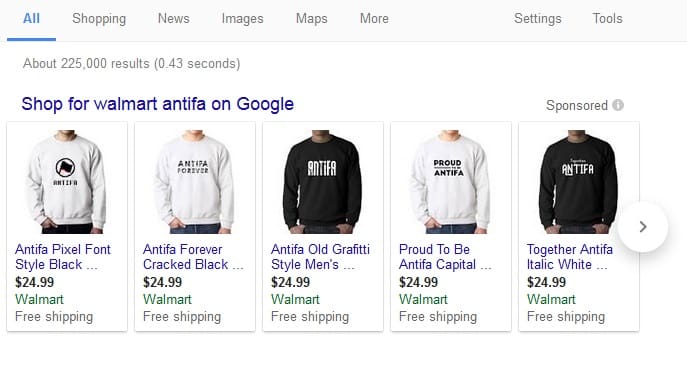
Task: Switch to the Maps tab
Action: [312, 18]
